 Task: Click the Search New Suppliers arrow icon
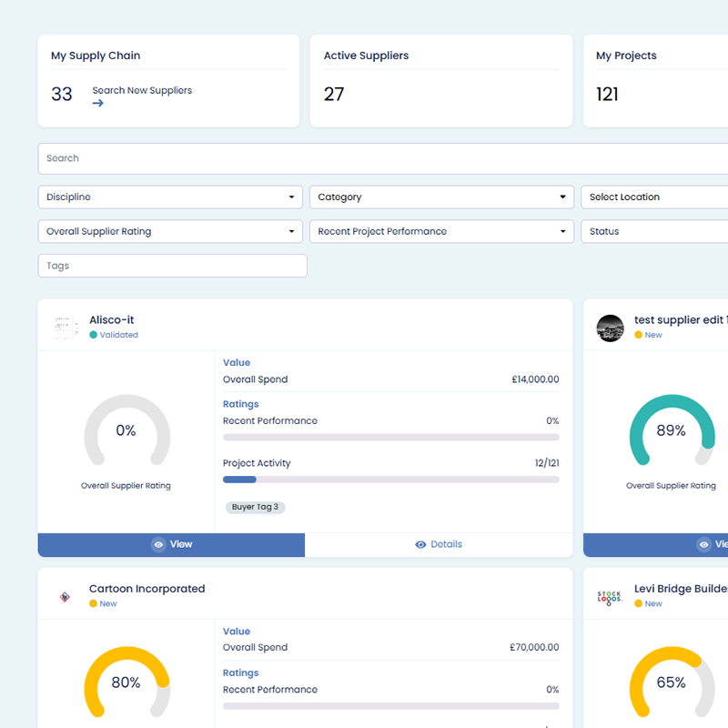pos(98,103)
